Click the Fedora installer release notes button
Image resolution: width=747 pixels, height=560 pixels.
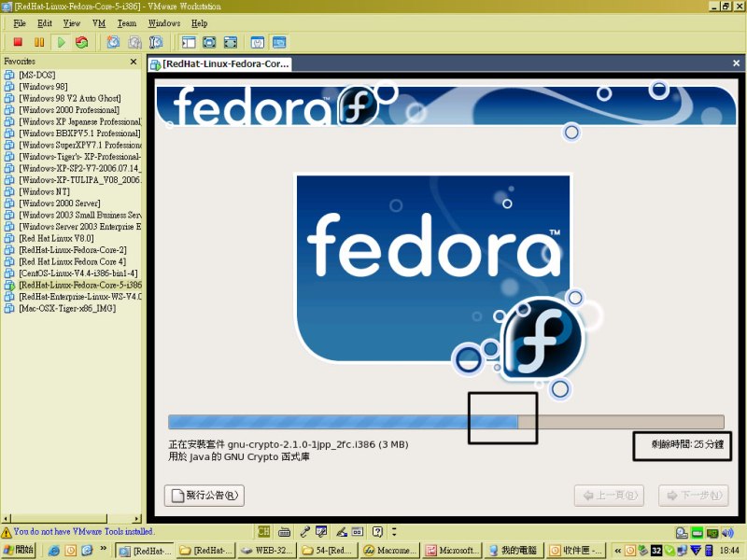pyautogui.click(x=204, y=496)
